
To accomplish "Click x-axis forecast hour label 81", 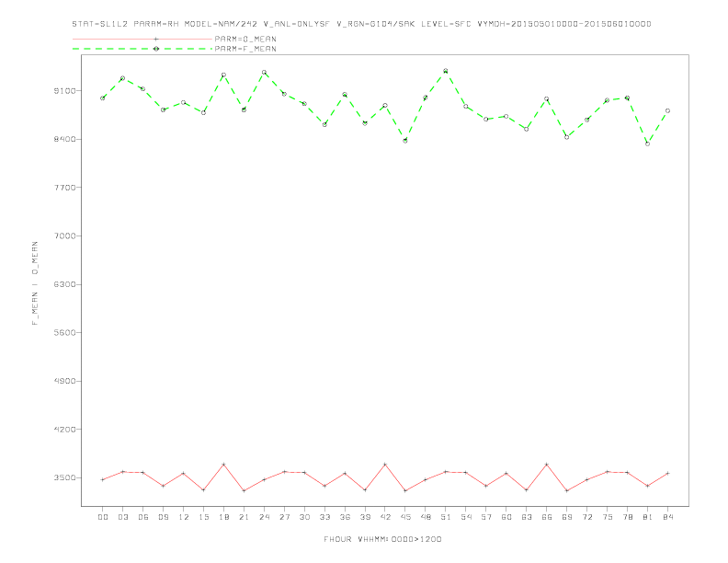I will (x=648, y=517).
